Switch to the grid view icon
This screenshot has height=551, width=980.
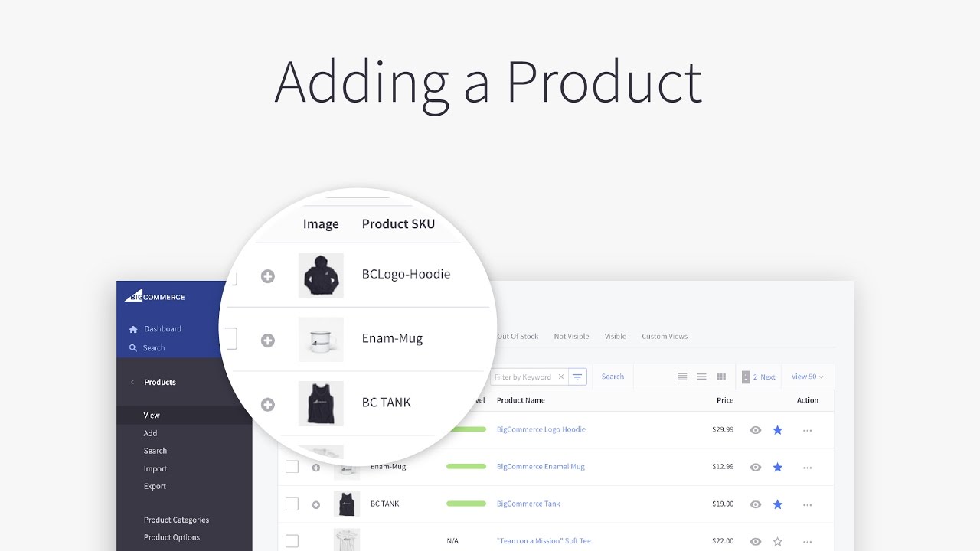pyautogui.click(x=721, y=377)
